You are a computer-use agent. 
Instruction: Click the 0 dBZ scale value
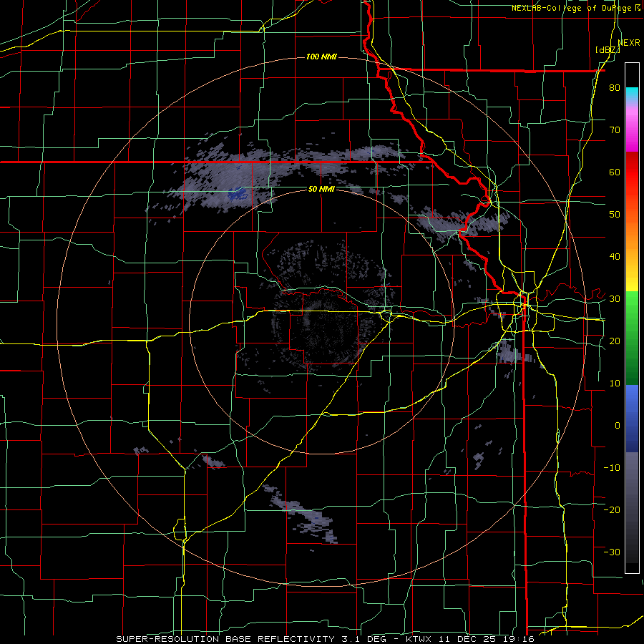618,426
